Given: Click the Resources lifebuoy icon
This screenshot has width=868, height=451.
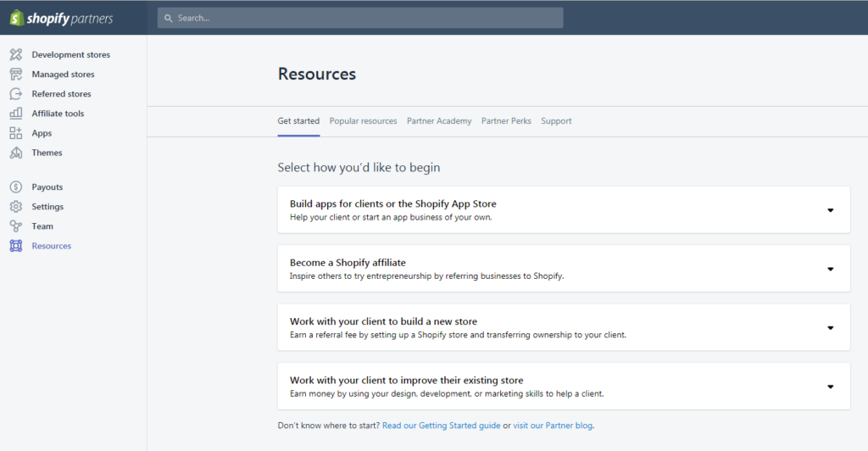Looking at the screenshot, I should pyautogui.click(x=16, y=246).
